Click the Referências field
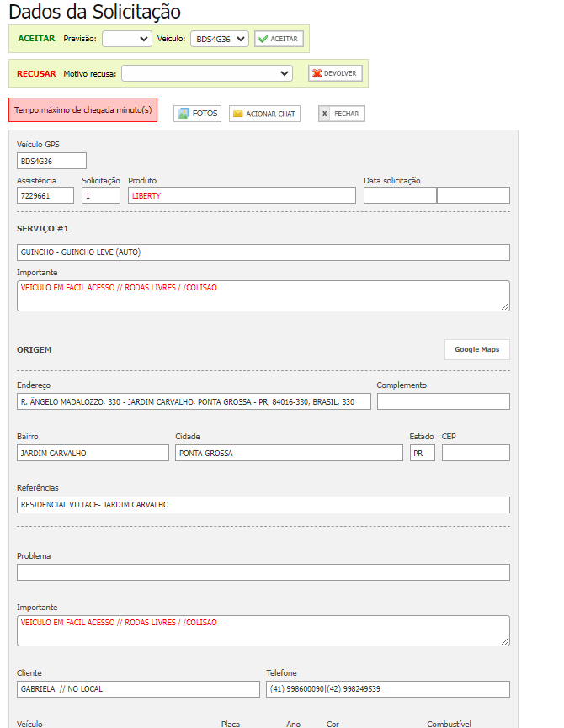The height and width of the screenshot is (728, 564). [263, 505]
